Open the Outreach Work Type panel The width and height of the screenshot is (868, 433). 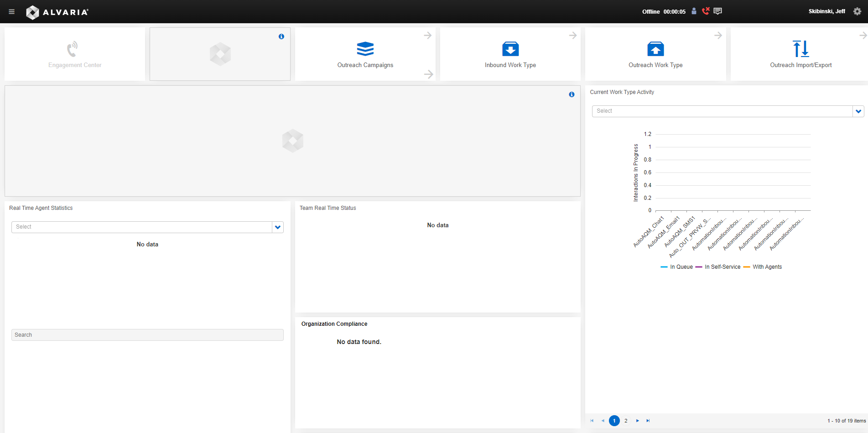pyautogui.click(x=655, y=49)
